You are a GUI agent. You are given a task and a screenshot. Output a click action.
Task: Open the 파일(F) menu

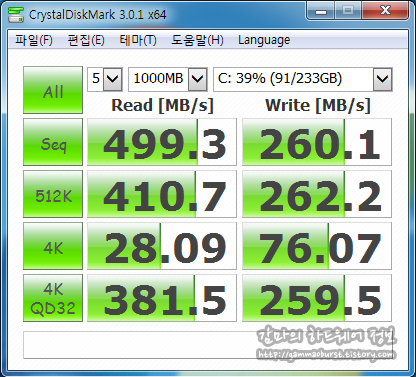(34, 40)
